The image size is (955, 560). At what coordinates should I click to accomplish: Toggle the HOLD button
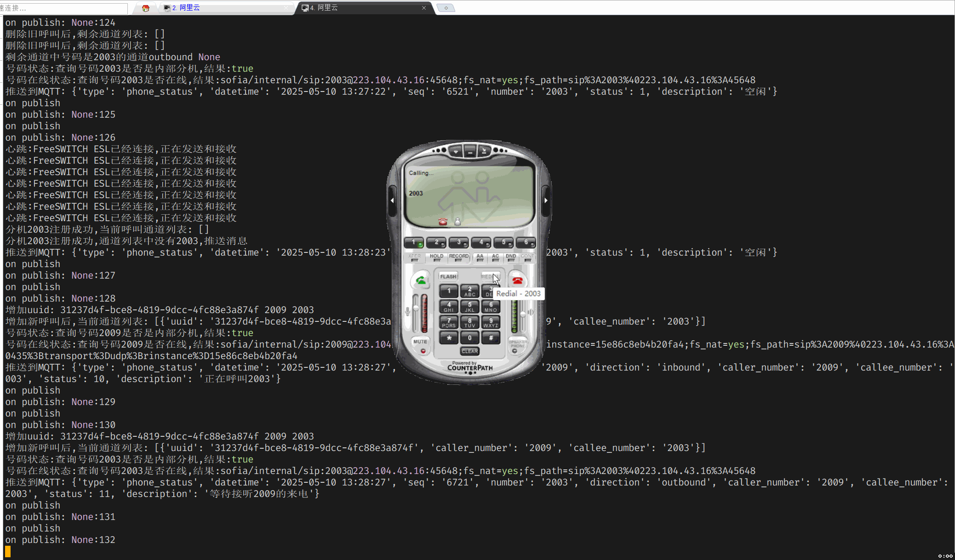pyautogui.click(x=436, y=257)
